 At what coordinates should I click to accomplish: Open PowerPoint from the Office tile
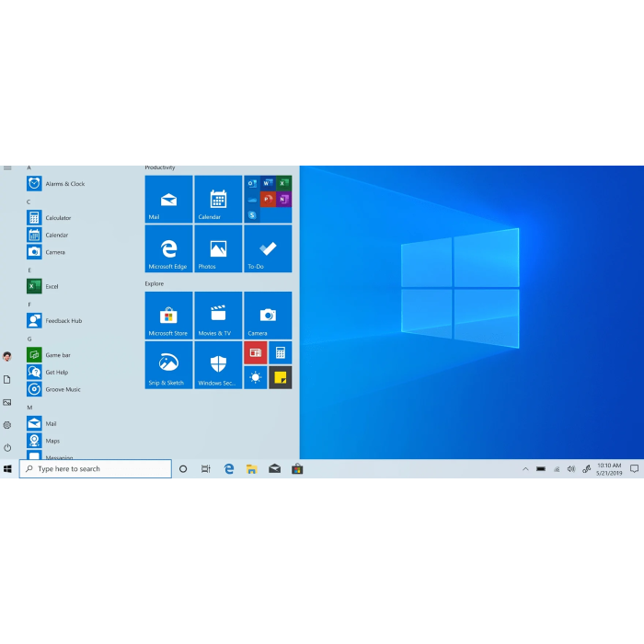pos(268,200)
